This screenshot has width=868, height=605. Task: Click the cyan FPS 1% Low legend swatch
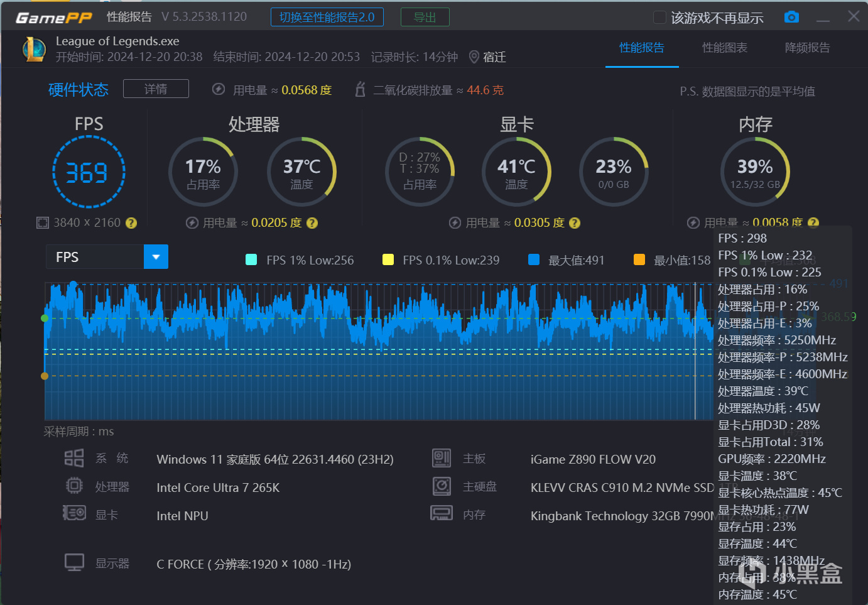coord(251,259)
